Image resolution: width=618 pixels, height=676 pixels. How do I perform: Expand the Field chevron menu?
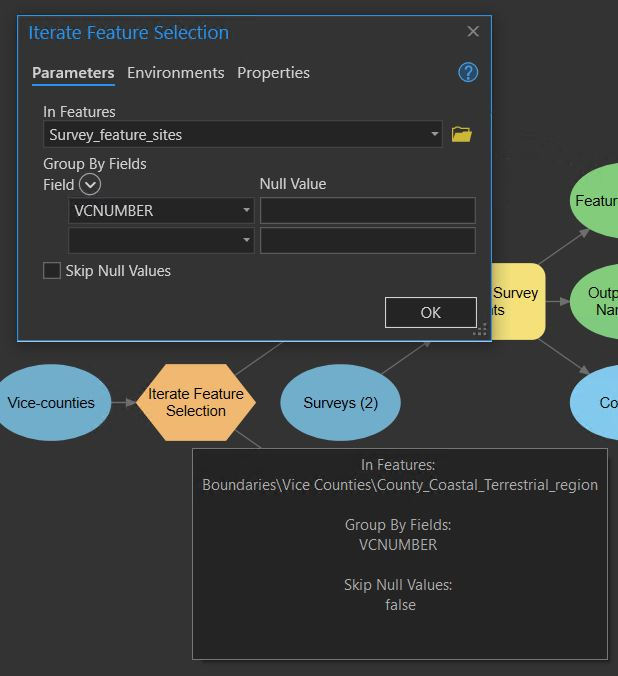(x=90, y=185)
